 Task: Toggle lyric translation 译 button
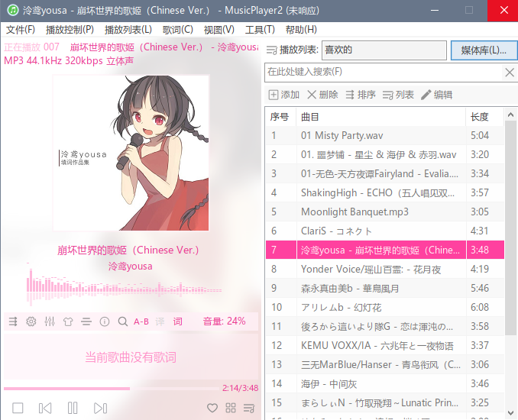point(160,321)
